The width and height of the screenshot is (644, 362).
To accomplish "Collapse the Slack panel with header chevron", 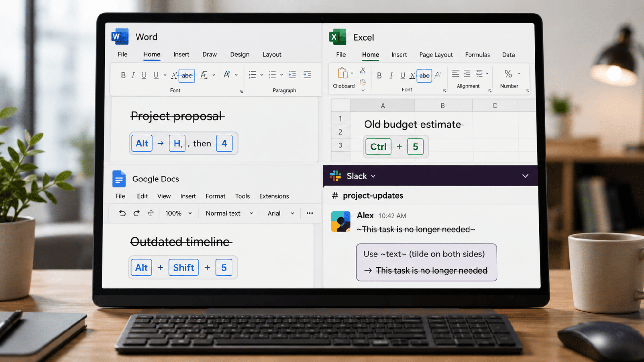I will [525, 176].
